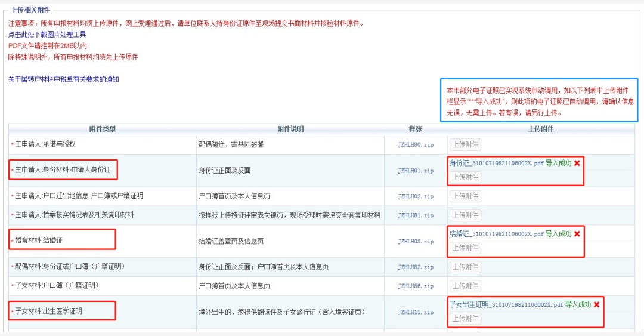Open the imported 身份证_31010719821106002X.pdf file
Image resolution: width=644 pixels, height=336 pixels.
pyautogui.click(x=497, y=164)
